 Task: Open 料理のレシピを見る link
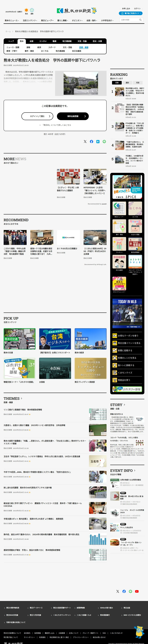(127, 358)
